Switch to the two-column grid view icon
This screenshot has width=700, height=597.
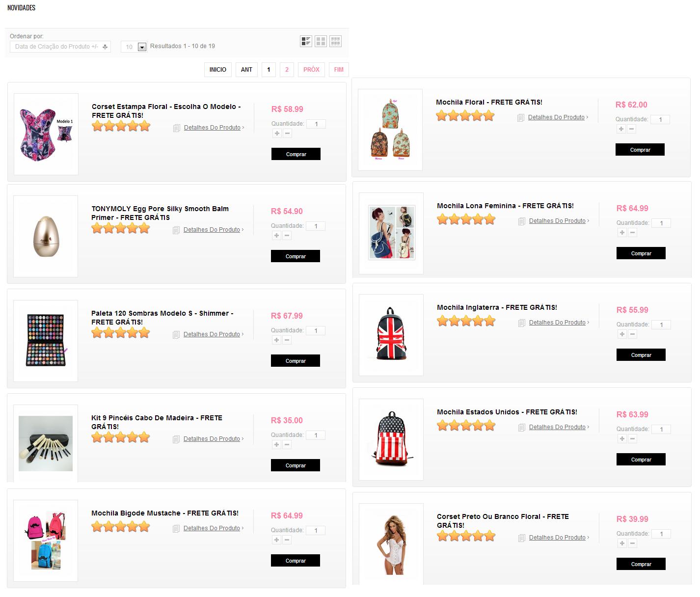[x=321, y=41]
